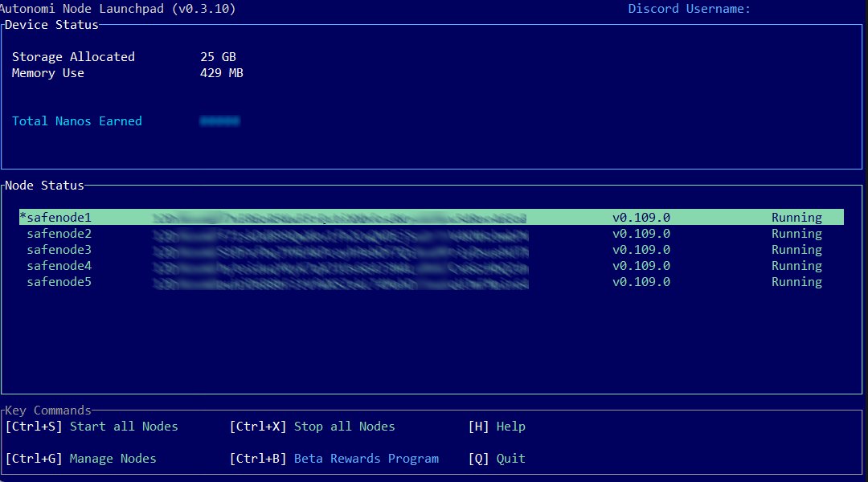Select the safenode1 row
Image resolution: width=868 pixels, height=482 pixels.
click(432, 217)
